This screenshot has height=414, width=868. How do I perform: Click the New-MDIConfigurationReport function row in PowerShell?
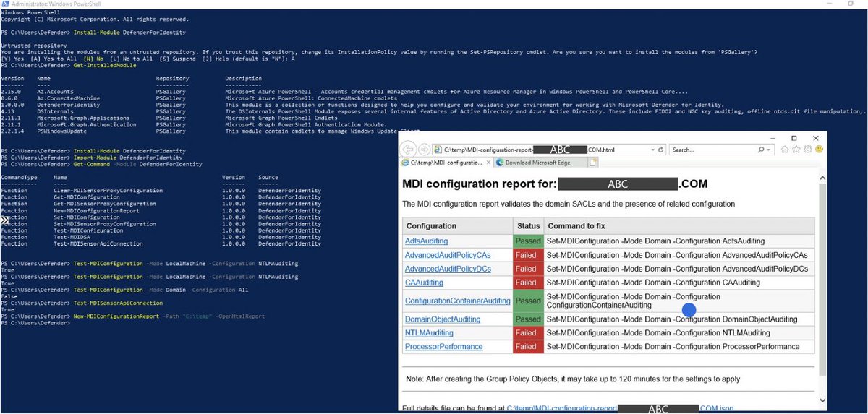click(161, 210)
